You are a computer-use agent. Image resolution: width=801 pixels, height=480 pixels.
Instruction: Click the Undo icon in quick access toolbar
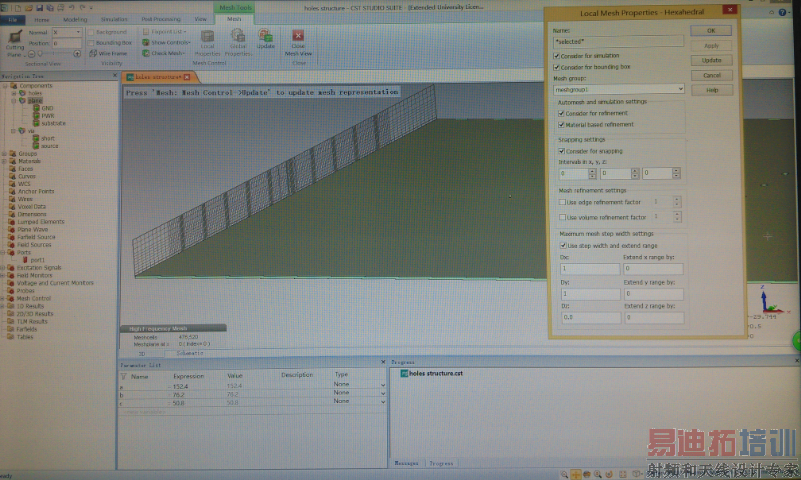coord(72,8)
